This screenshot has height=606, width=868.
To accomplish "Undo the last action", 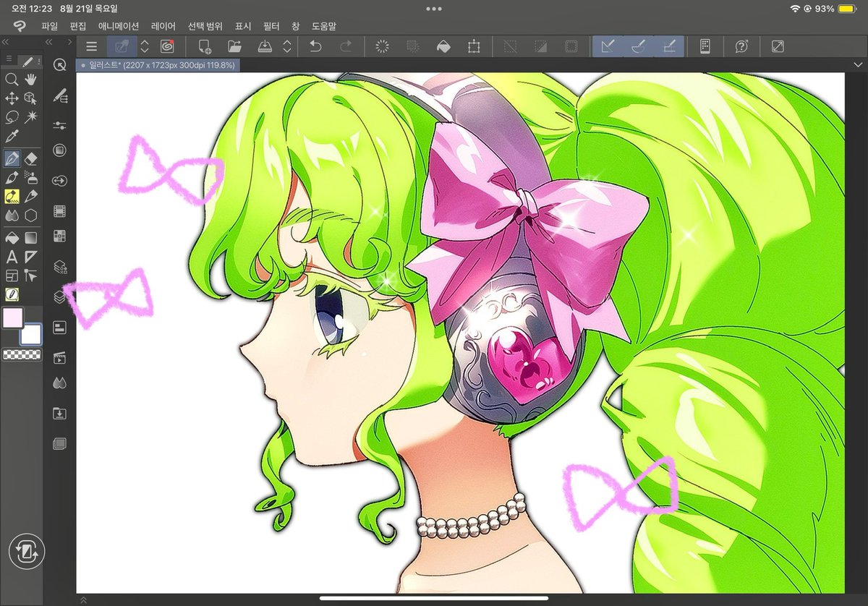I will click(x=315, y=46).
